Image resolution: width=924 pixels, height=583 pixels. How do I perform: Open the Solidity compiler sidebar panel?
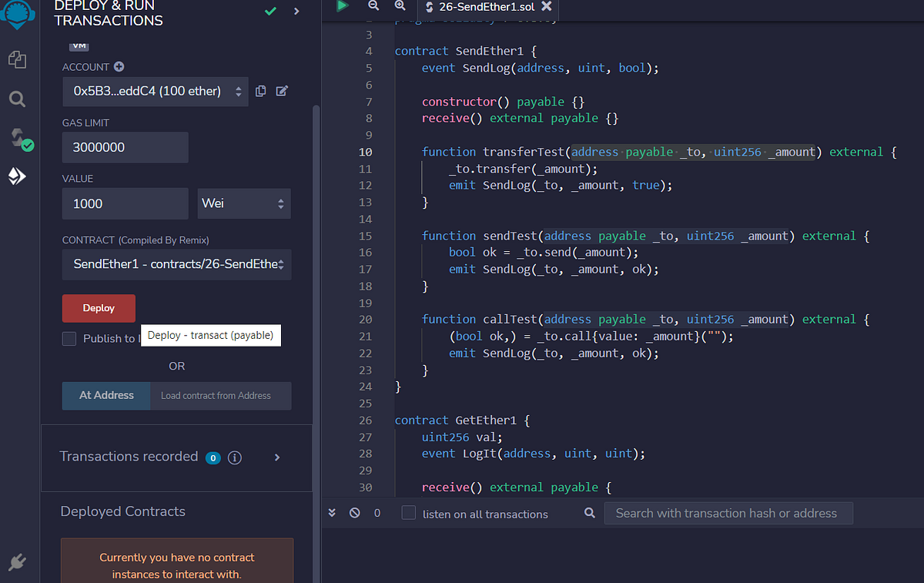tap(18, 139)
